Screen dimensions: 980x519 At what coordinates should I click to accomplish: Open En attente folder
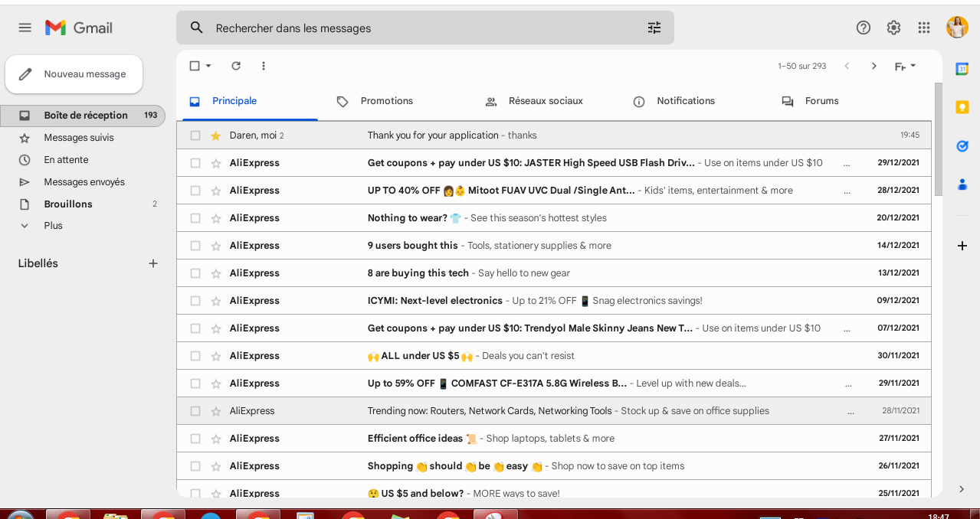pyautogui.click(x=83, y=160)
